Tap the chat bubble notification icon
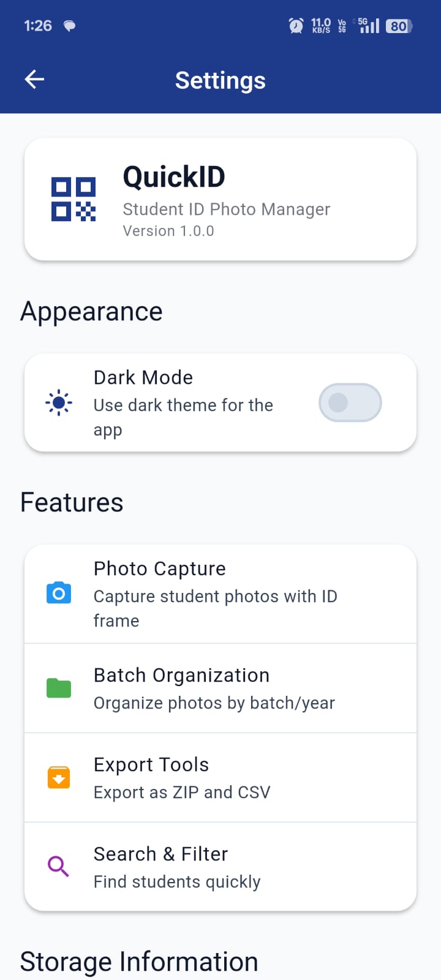Viewport: 441px width, 980px height. (70, 26)
